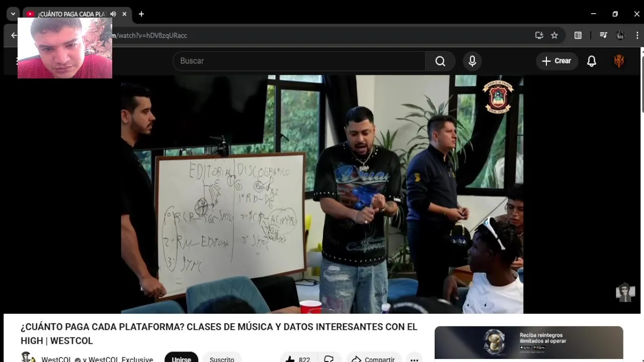Mute the tab via speaker icon
The height and width of the screenshot is (362, 644).
tap(113, 14)
